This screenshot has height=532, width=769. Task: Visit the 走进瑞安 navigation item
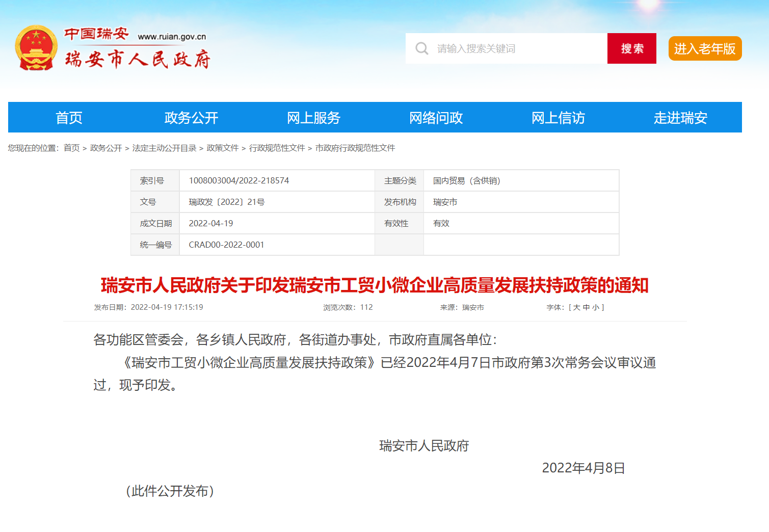click(680, 118)
